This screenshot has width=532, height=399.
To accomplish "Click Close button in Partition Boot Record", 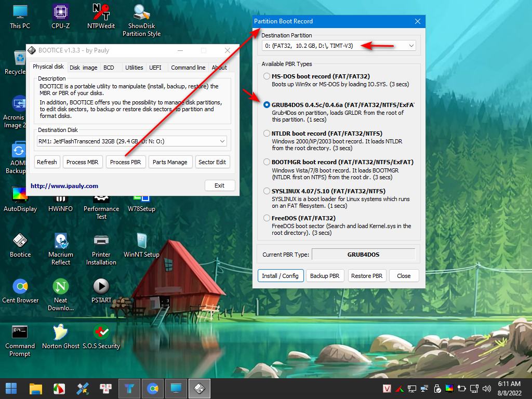I will 404,276.
